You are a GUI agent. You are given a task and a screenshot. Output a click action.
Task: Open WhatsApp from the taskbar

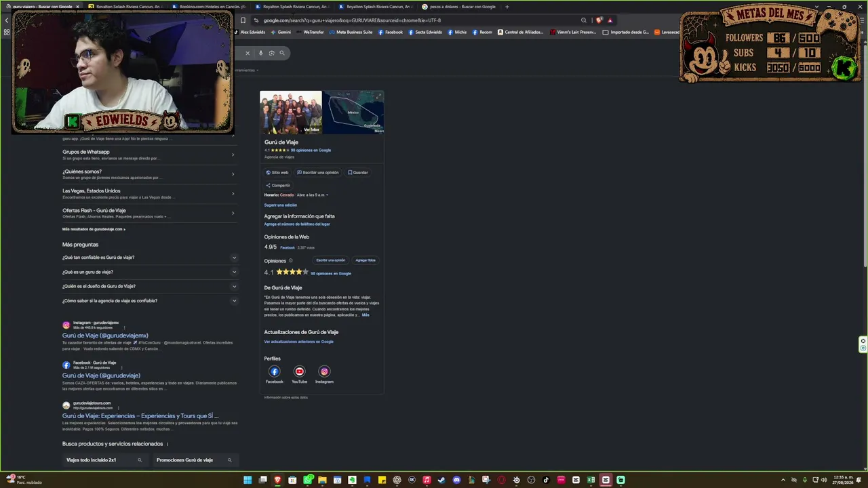tap(308, 480)
